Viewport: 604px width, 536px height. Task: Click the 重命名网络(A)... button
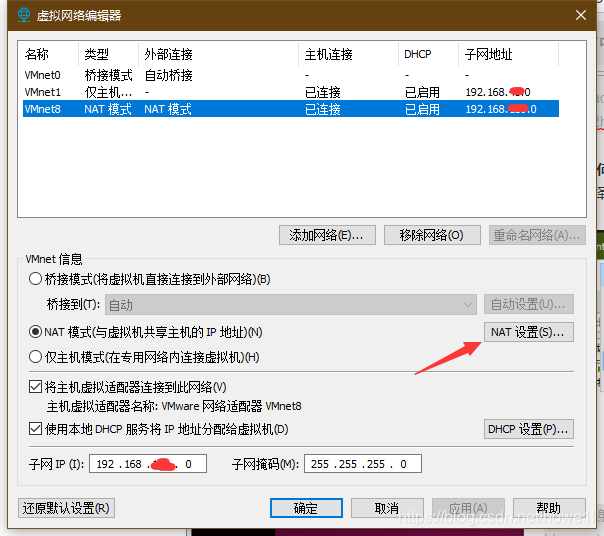537,235
